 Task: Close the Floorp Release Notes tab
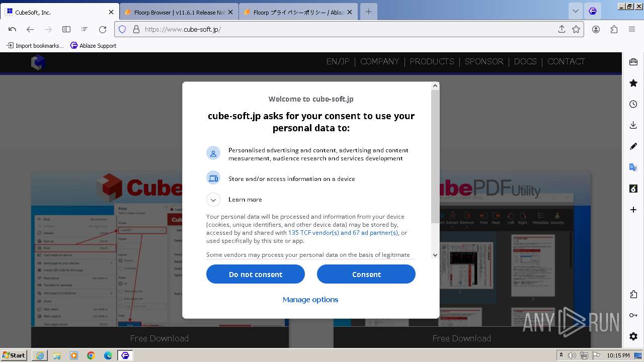[x=230, y=12]
